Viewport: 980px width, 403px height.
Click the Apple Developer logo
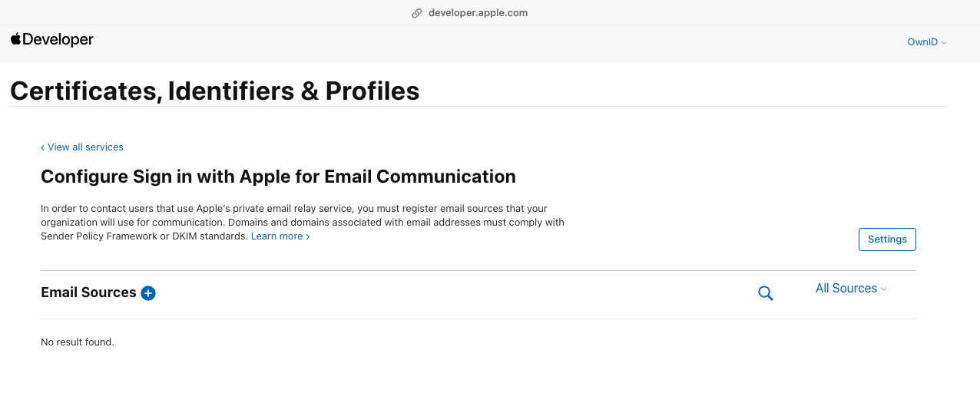pos(52,39)
